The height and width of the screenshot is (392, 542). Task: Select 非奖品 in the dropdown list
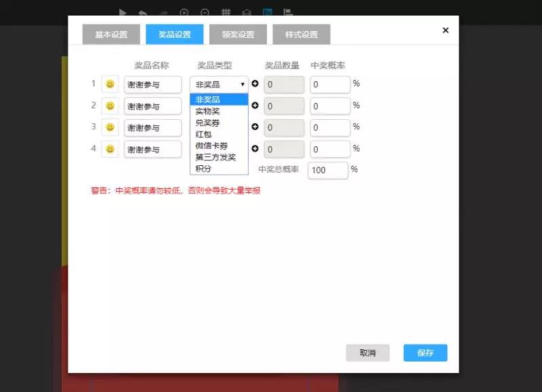tap(219, 100)
